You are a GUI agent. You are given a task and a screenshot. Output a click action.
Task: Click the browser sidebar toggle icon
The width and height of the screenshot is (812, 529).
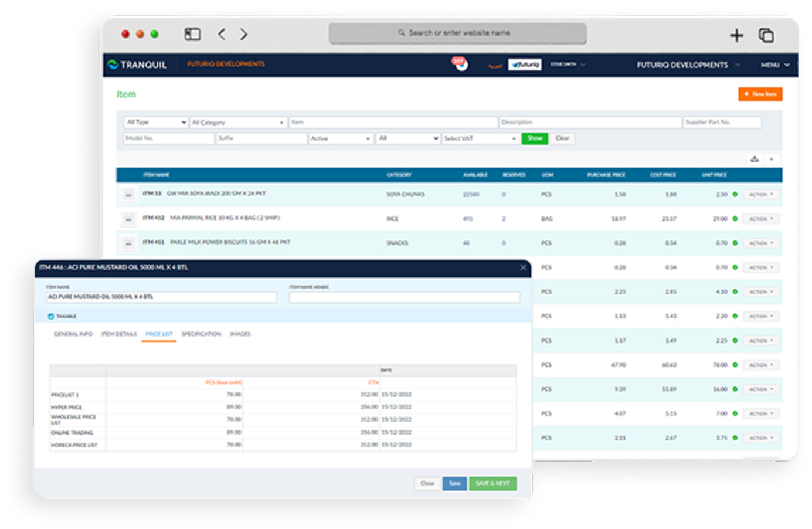[192, 35]
